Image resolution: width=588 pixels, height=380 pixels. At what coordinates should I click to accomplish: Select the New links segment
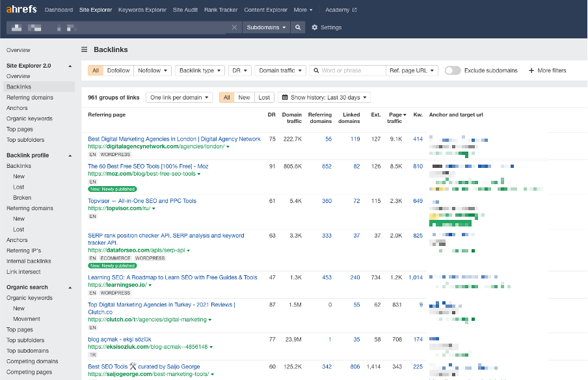point(244,98)
